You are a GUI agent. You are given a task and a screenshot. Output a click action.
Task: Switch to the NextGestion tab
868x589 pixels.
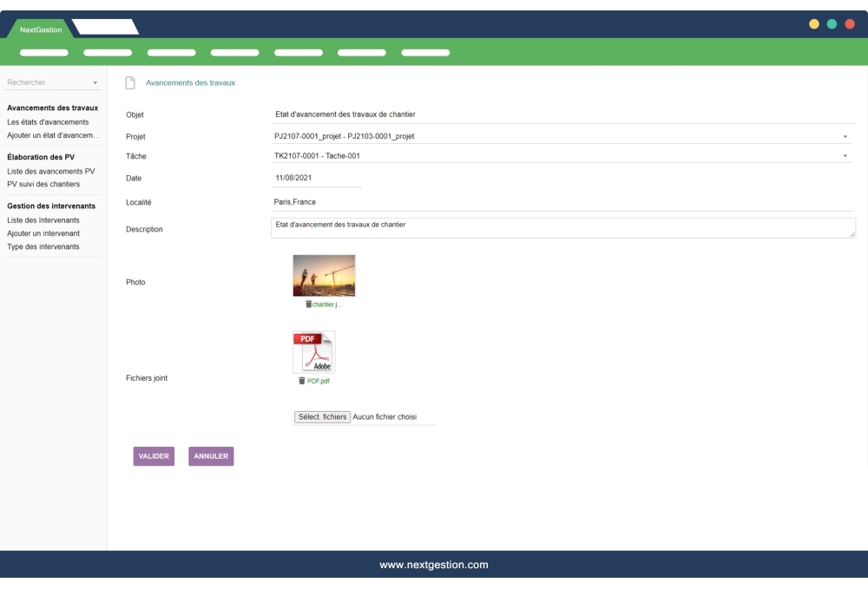point(41,30)
